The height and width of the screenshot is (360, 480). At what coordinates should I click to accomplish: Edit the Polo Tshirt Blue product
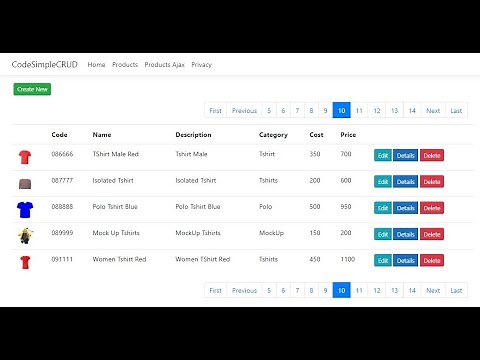pos(383,208)
